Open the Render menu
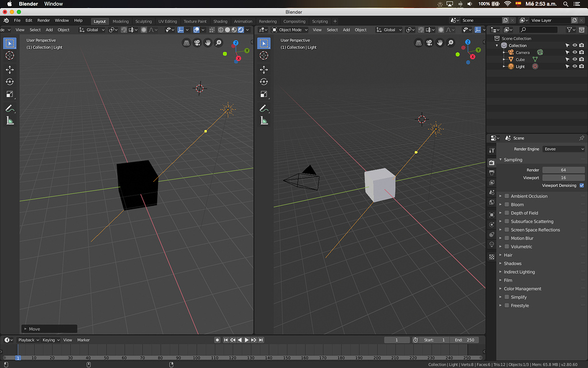This screenshot has height=368, width=588. [x=44, y=21]
